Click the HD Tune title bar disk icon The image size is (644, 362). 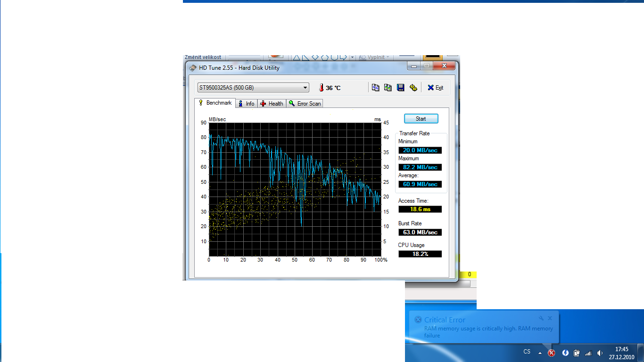click(193, 68)
